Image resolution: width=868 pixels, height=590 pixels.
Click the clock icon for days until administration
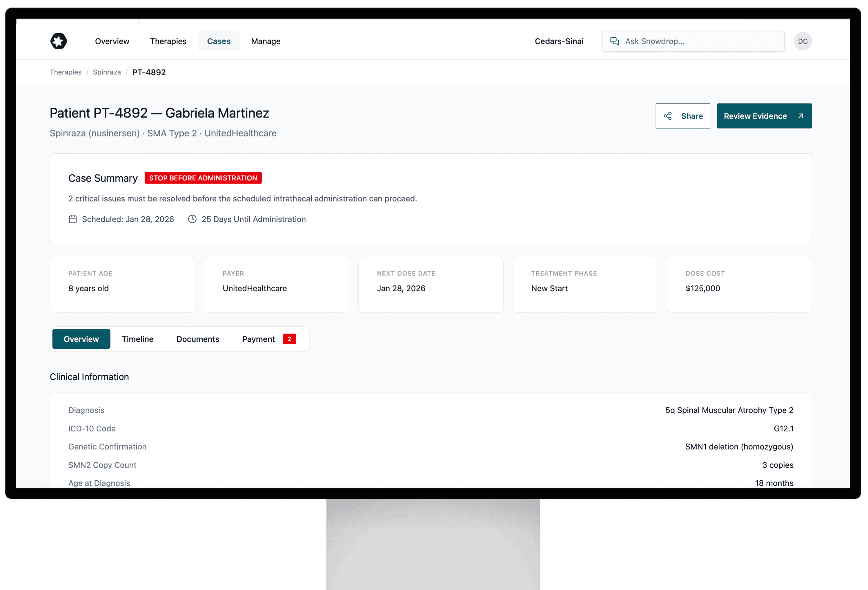point(192,219)
